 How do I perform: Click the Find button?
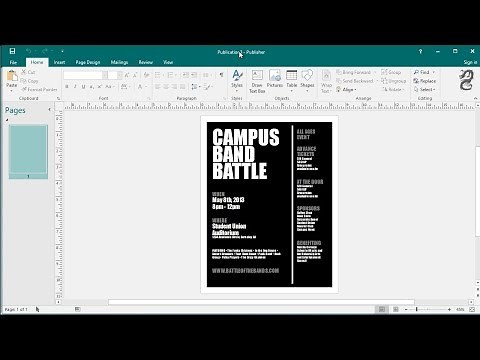(421, 72)
